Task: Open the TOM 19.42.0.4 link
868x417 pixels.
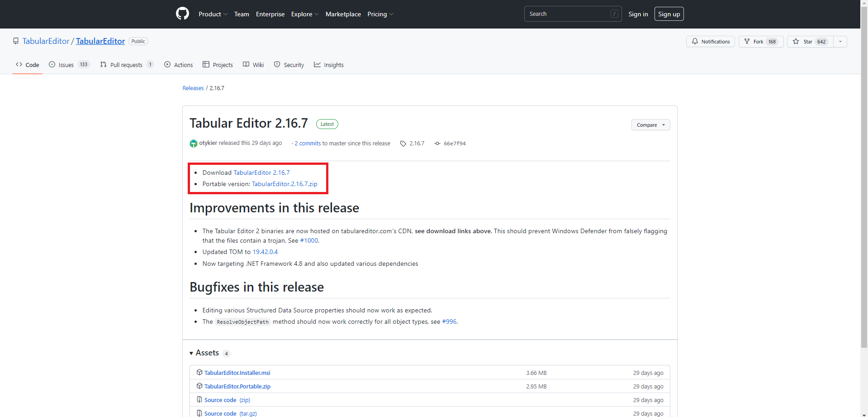Action: (x=265, y=252)
